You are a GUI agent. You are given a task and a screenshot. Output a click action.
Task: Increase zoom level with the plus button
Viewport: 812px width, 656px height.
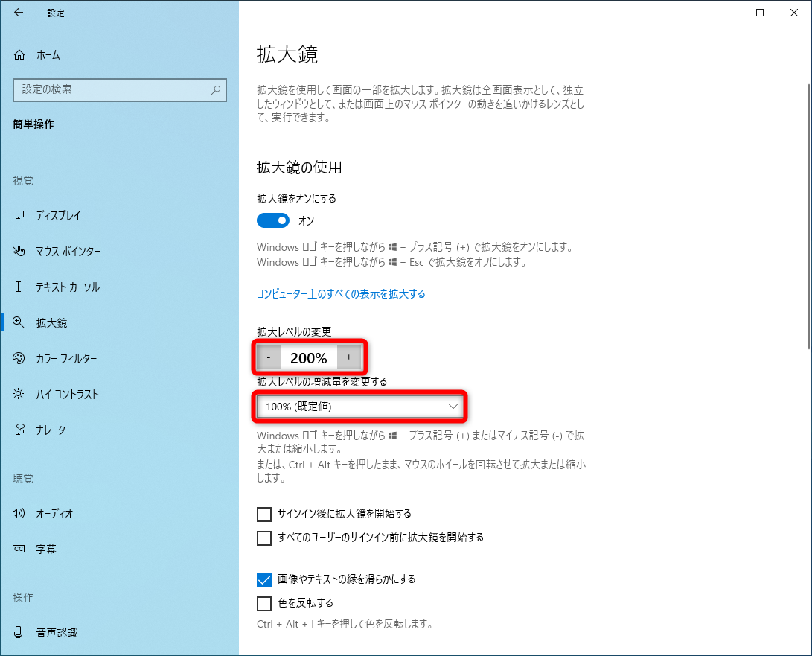(x=349, y=357)
